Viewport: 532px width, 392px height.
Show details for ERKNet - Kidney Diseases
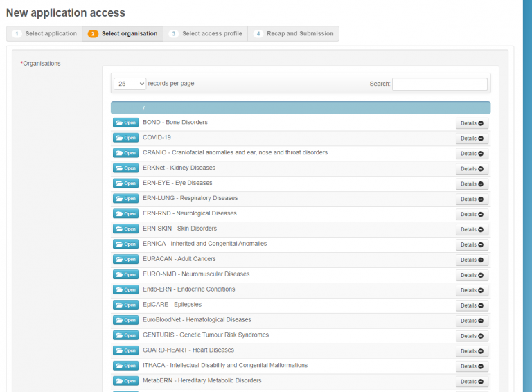(x=472, y=169)
